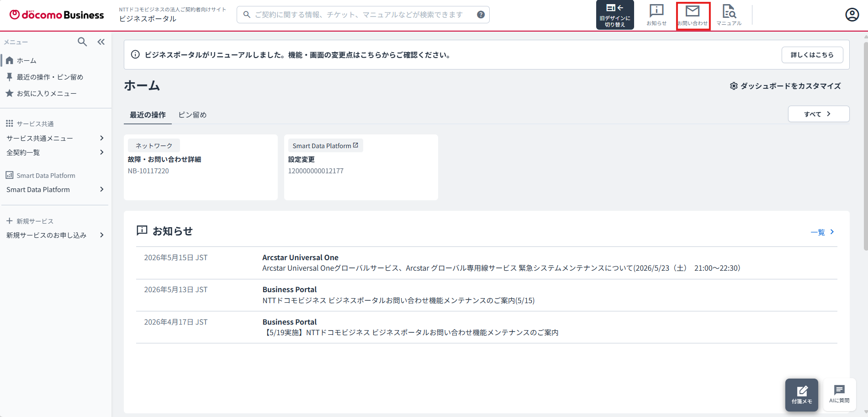Screen dimensions: 868x417
Task: Open the 一覧 link in お知らせ section
Action: [x=822, y=232]
